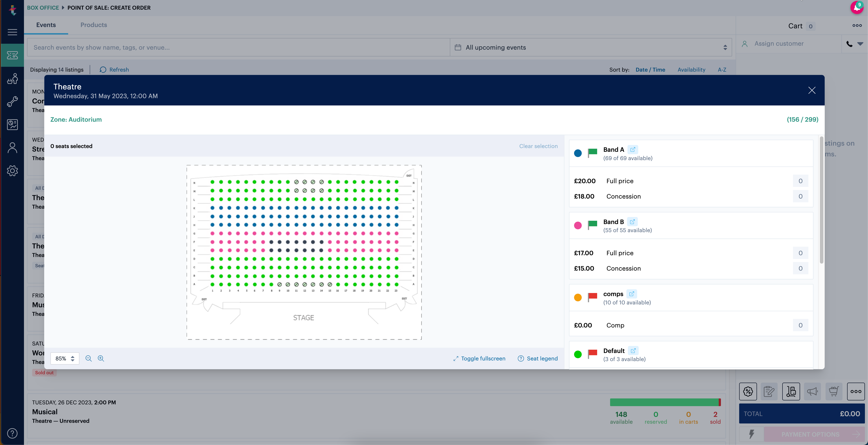The width and height of the screenshot is (868, 445).
Task: Open the settings gear sidebar icon
Action: coord(12,171)
